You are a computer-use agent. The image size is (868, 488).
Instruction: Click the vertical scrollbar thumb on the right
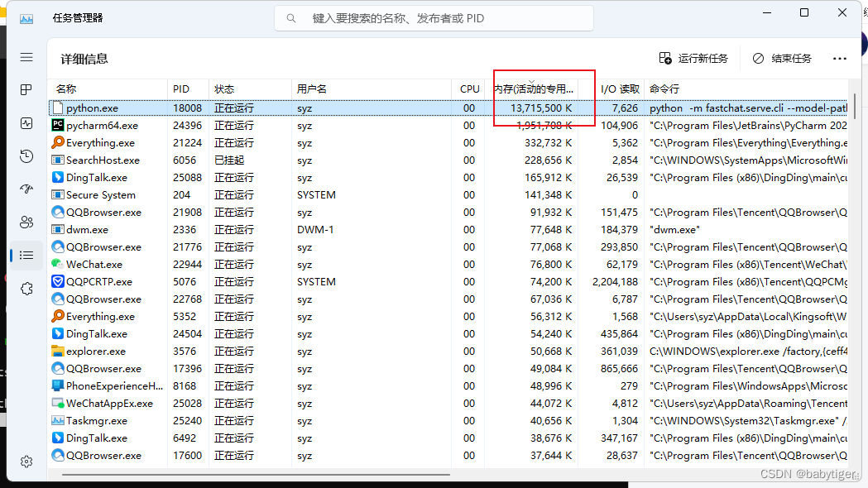click(854, 106)
